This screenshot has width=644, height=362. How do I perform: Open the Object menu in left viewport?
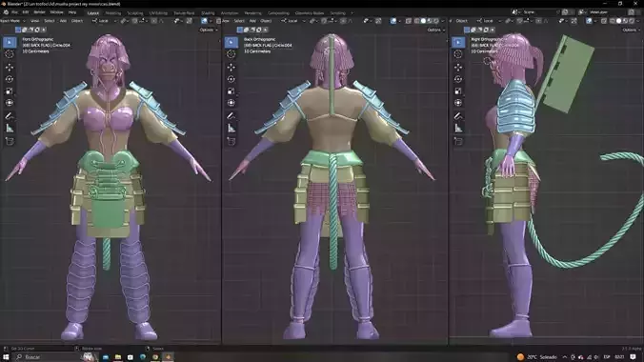[77, 21]
